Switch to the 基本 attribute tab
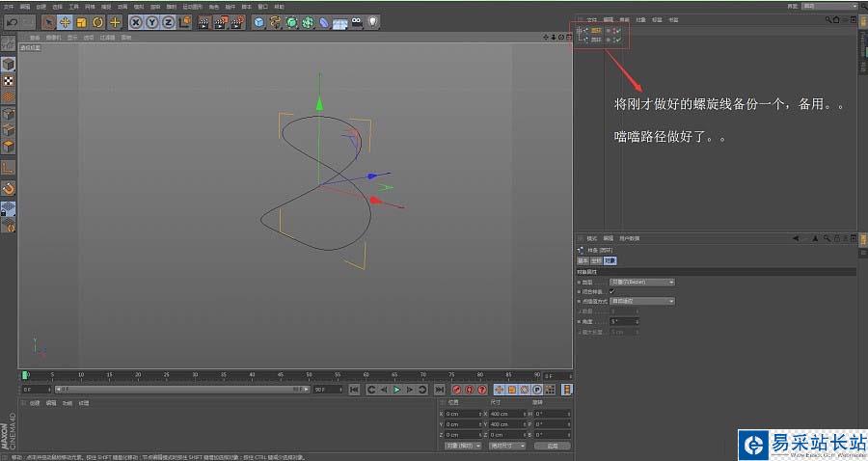 (x=583, y=260)
